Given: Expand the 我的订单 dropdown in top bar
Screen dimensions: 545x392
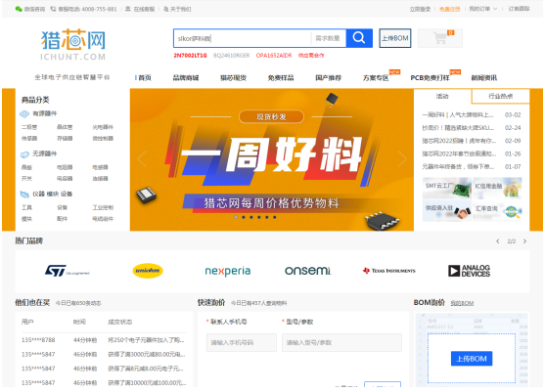Looking at the screenshot, I should 483,9.
